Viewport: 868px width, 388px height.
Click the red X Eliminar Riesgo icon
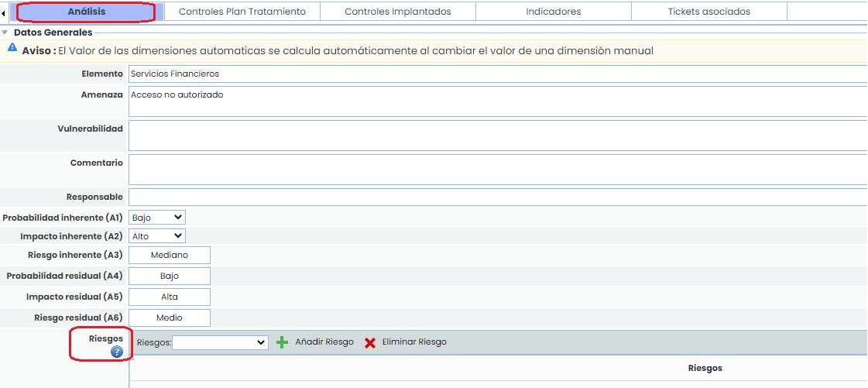click(x=370, y=342)
